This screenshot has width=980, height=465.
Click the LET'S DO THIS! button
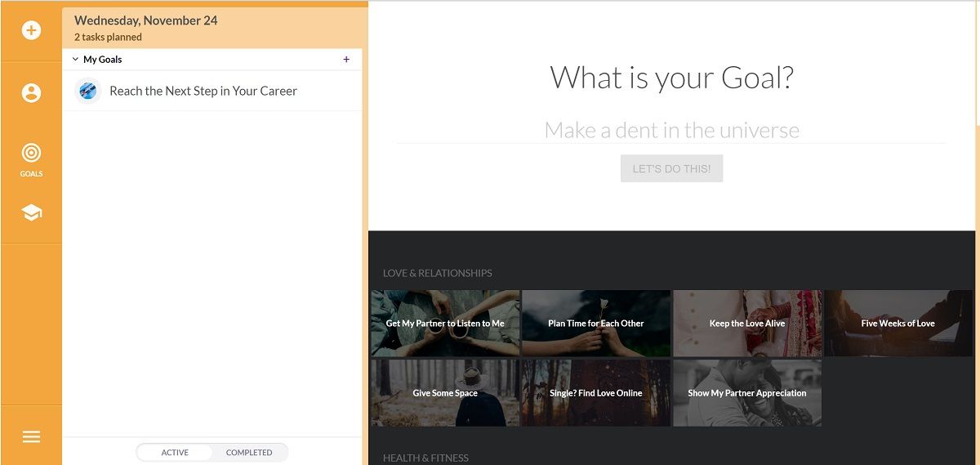pyautogui.click(x=671, y=168)
